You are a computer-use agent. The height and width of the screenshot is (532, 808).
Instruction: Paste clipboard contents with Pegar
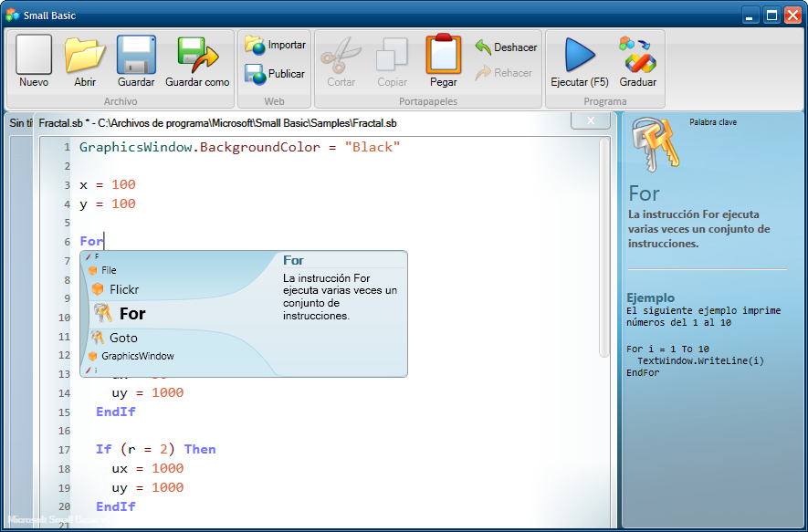coord(443,59)
